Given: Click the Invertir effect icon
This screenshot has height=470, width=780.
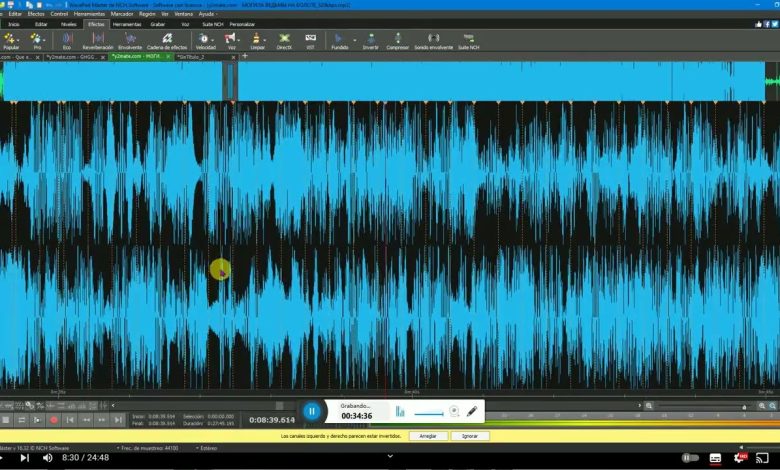Looking at the screenshot, I should 370,40.
